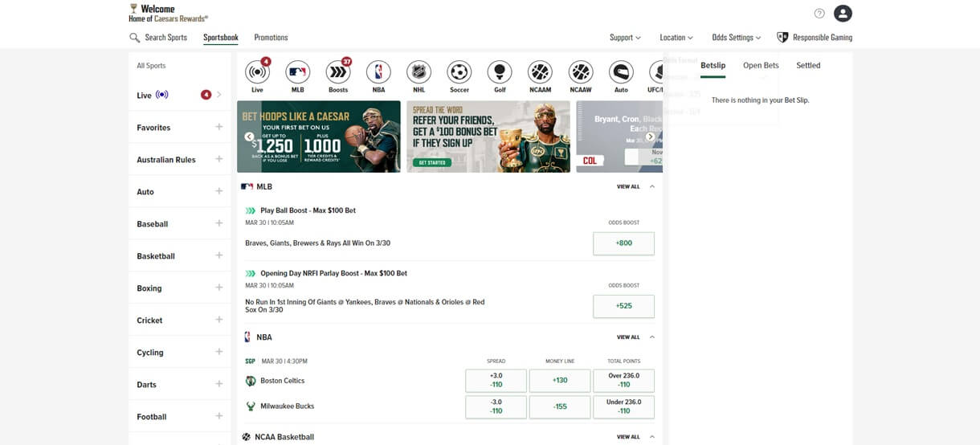Viewport: 980px width, 445px height.
Task: Expand the Basketball sidebar category
Action: click(x=218, y=255)
